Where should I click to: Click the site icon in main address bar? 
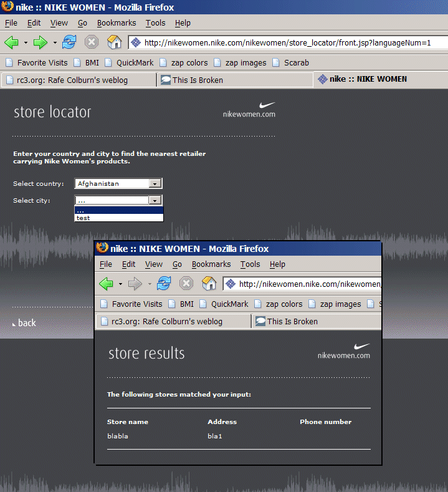tap(136, 42)
